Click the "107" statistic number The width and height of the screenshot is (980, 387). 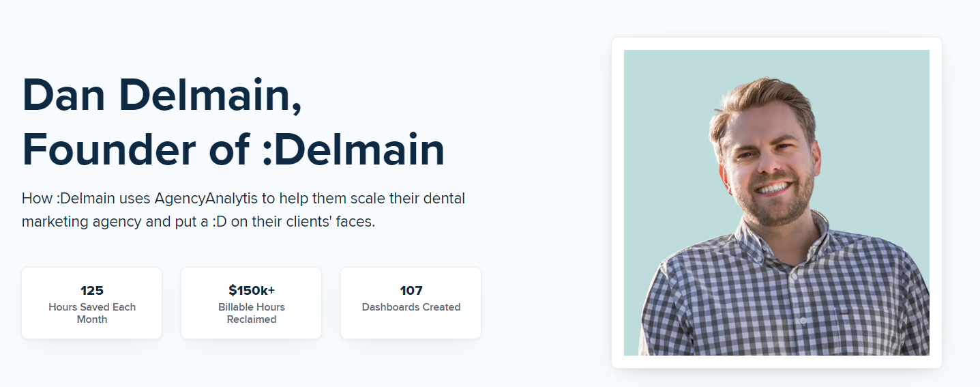point(411,290)
